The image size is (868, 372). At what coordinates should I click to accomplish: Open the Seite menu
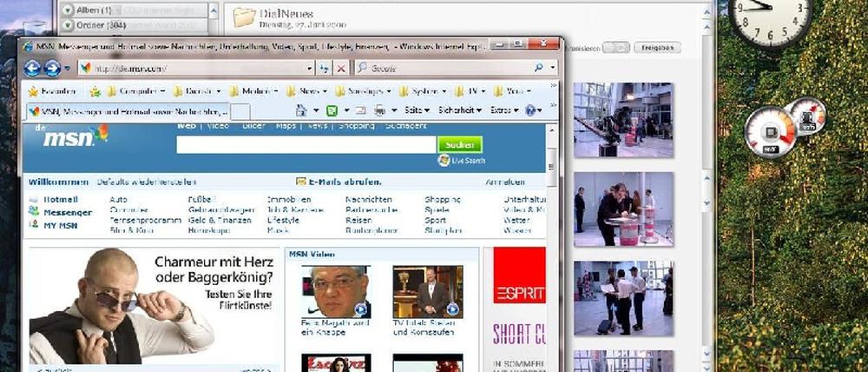point(417,110)
